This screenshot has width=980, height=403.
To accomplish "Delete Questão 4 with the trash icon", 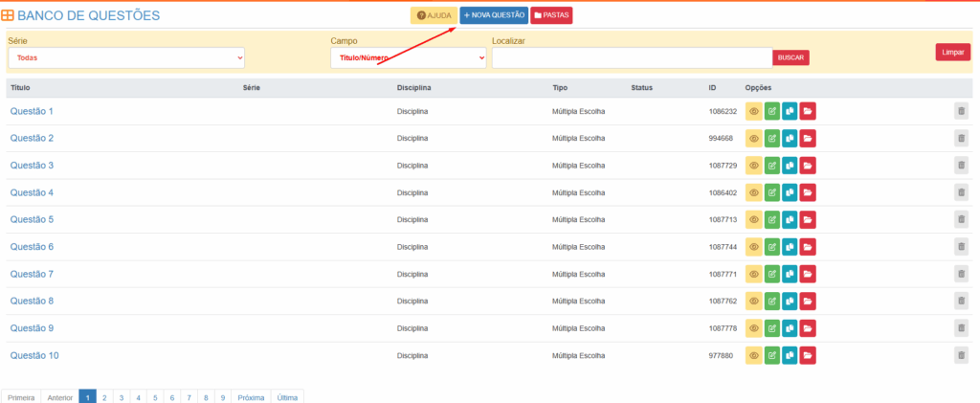I will coord(961,192).
